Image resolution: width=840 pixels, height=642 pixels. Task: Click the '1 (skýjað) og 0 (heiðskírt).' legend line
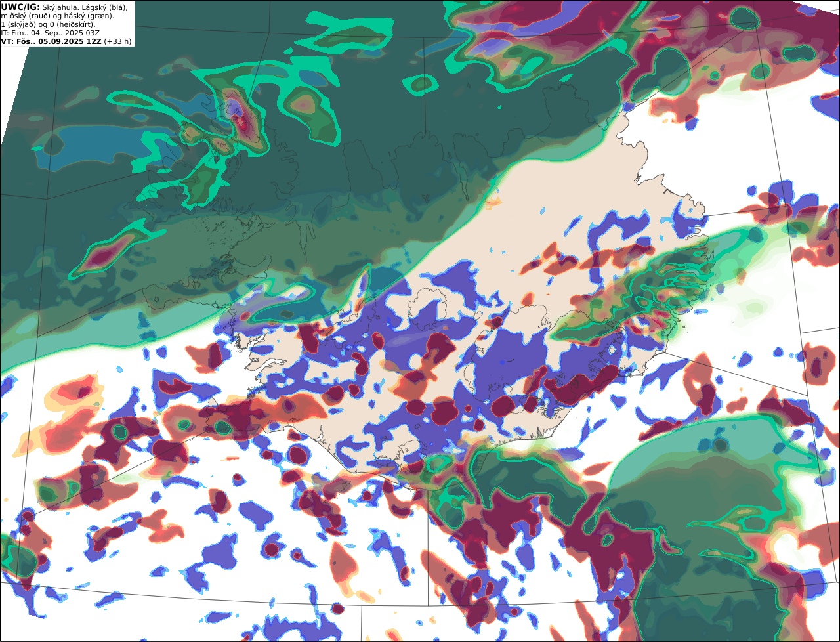point(49,24)
